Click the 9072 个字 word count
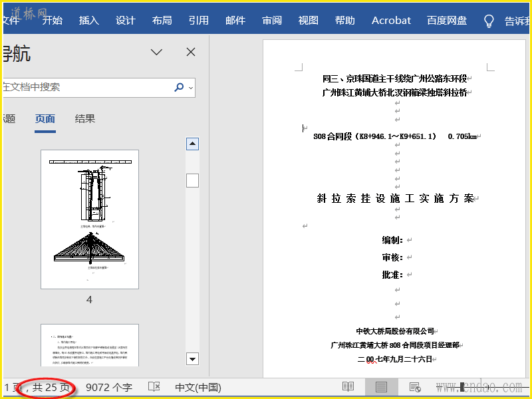532x399 pixels. [109, 387]
